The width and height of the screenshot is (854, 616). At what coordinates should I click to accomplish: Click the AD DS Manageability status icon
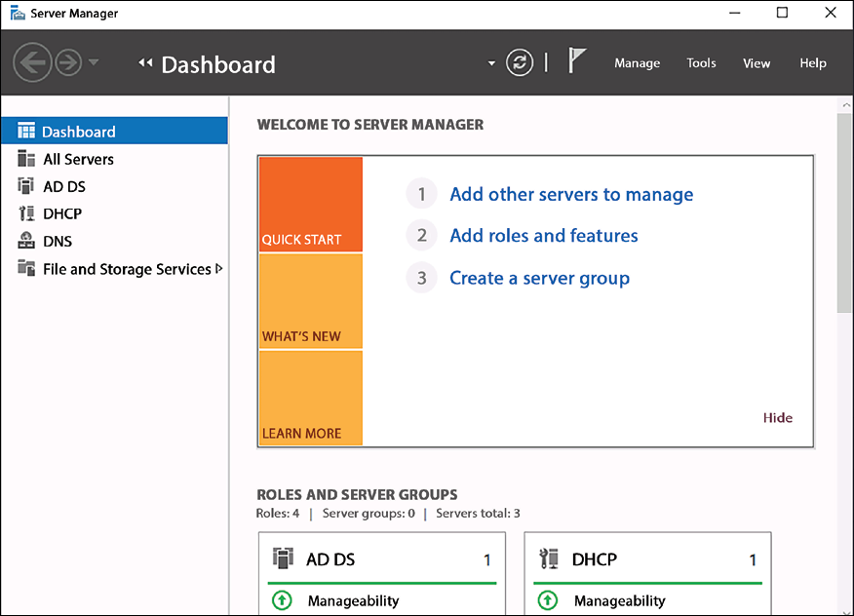tap(282, 600)
